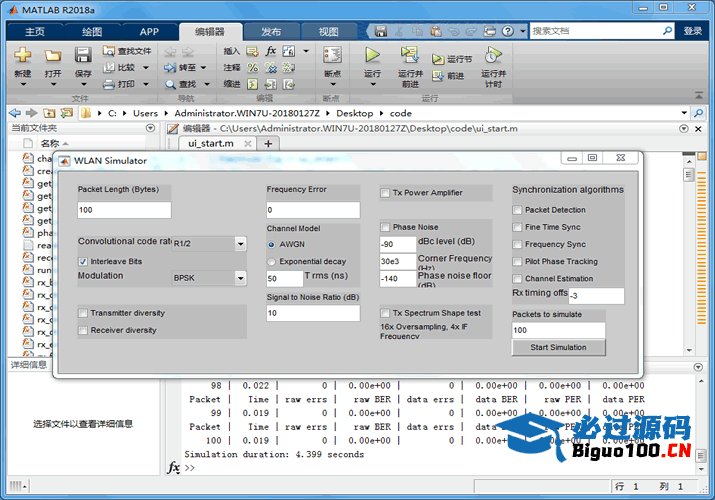This screenshot has height=500, width=715.
Task: Click the Find Files icon
Action: point(109,51)
